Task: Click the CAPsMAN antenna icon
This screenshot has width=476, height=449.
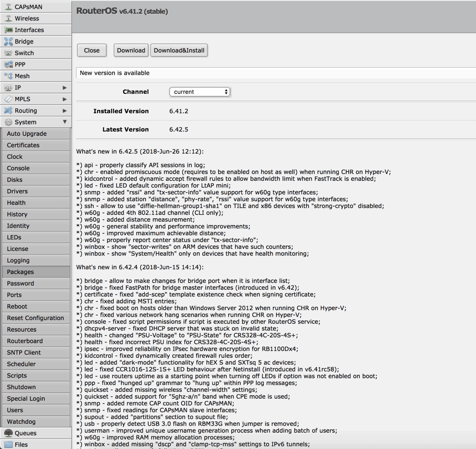Action: (x=8, y=7)
